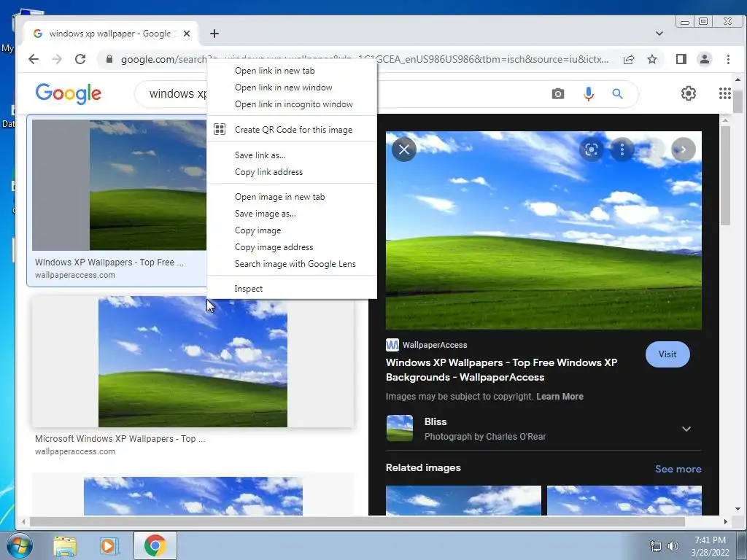Bookmark this tab with star icon
747x560 pixels.
coord(652,59)
